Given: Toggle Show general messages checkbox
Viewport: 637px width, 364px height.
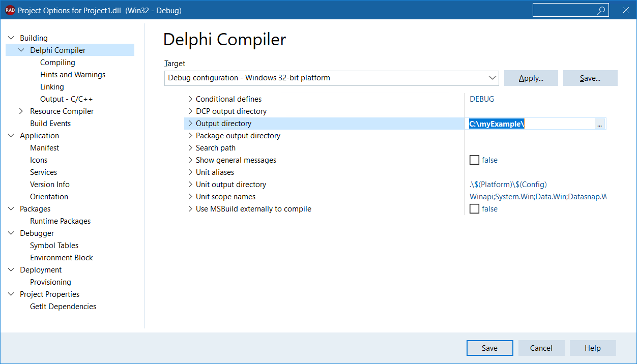Looking at the screenshot, I should [x=474, y=160].
